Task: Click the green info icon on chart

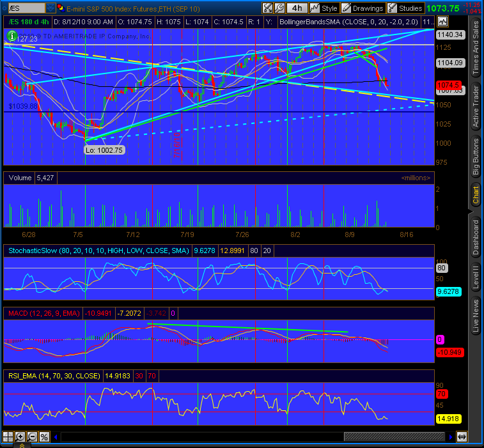Action: (x=12, y=36)
